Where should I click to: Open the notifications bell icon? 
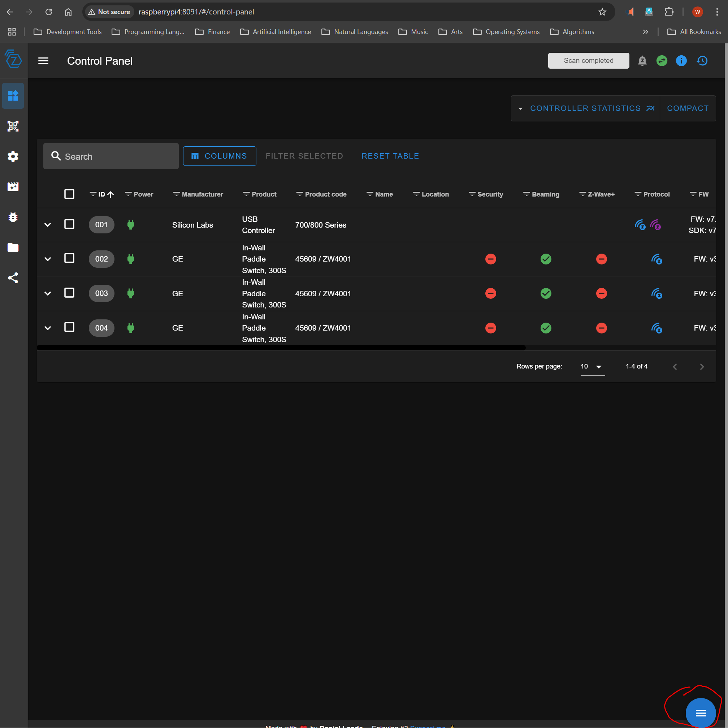pos(642,61)
